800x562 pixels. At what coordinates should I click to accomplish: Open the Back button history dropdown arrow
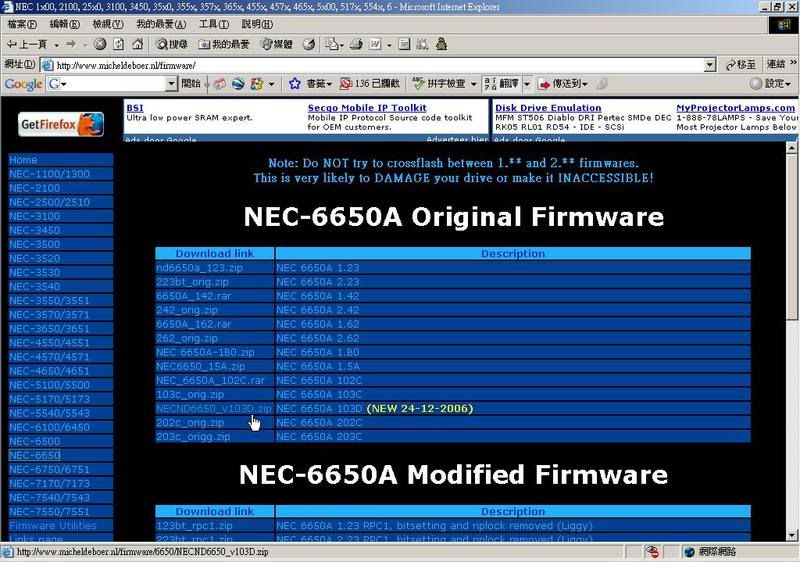click(56, 45)
